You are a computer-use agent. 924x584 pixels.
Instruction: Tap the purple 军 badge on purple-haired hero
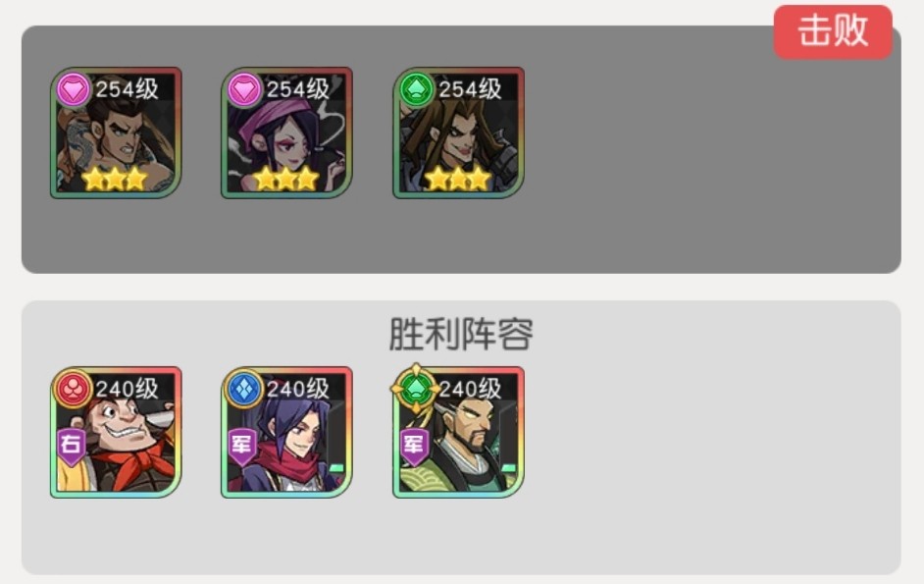coord(242,447)
